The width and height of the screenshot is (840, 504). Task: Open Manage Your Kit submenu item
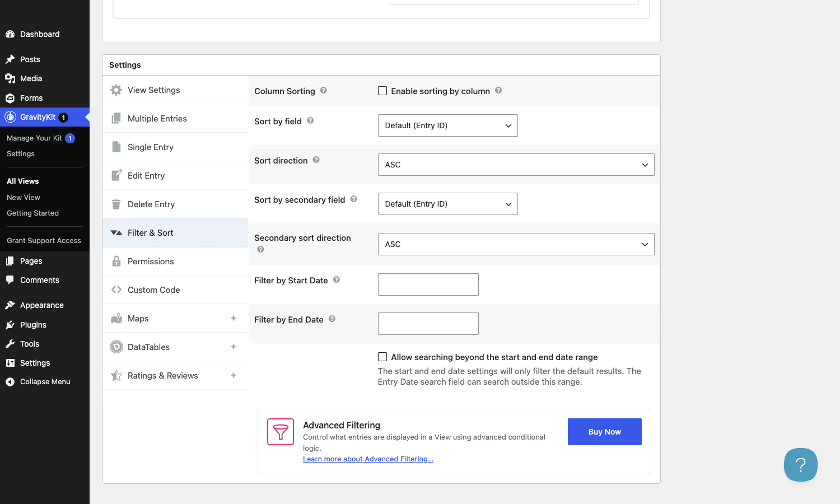[x=34, y=138]
